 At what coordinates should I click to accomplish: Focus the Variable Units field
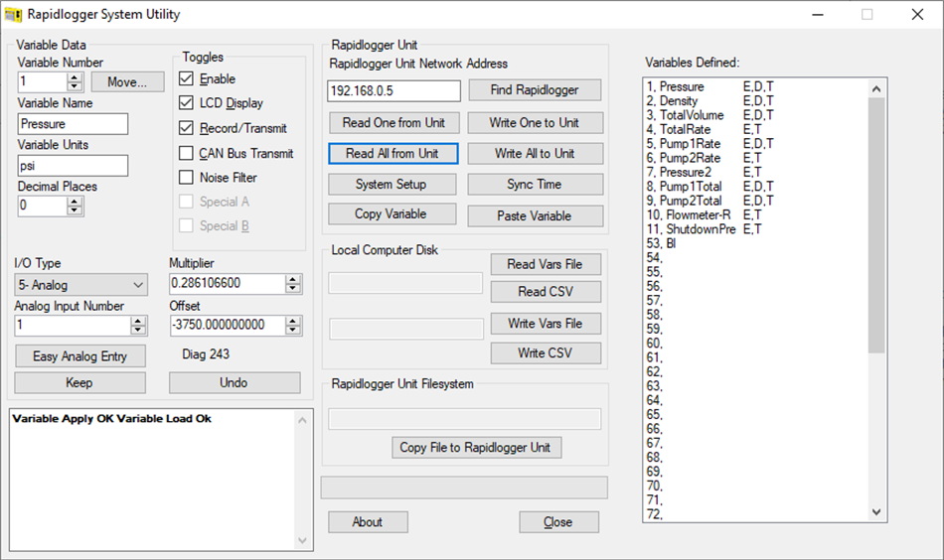point(73,166)
